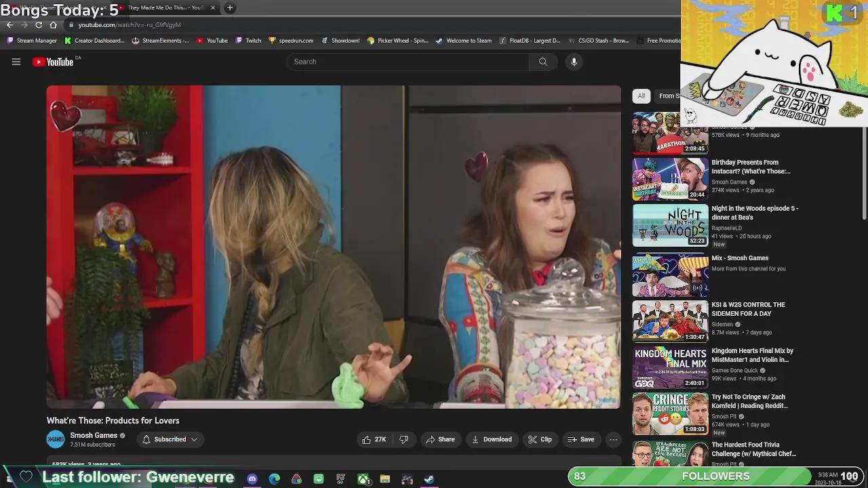Open Night in the Woods video thumbnail
Viewport: 868px width, 488px height.
[x=670, y=226]
